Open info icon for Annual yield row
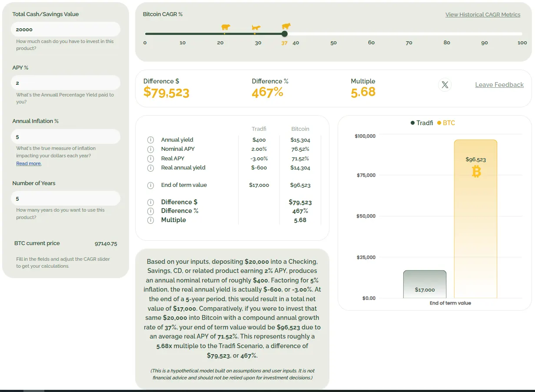 coord(150,140)
